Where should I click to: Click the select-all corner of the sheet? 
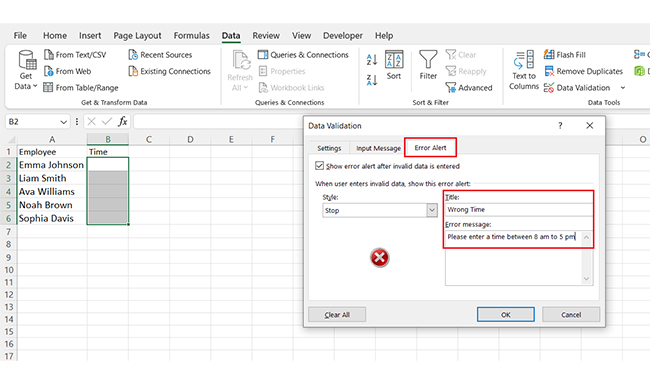tap(11, 139)
